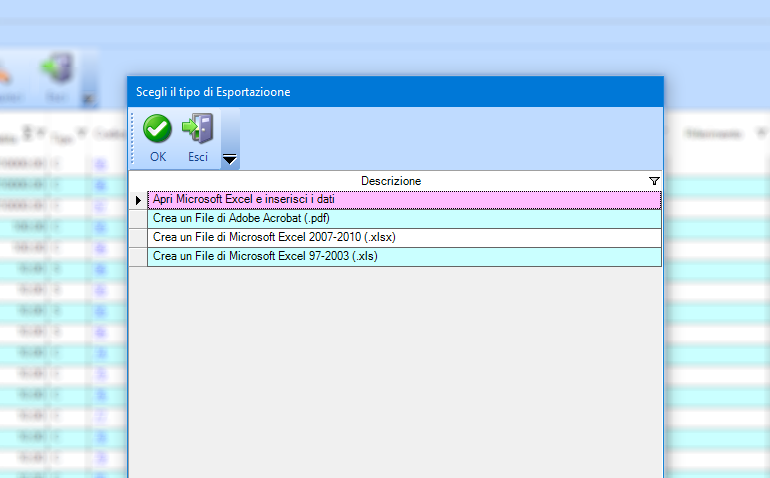Select 'Apri Microsoft Excel e inserisci i dati'
Screen dimensions: 770x478
pos(404,200)
